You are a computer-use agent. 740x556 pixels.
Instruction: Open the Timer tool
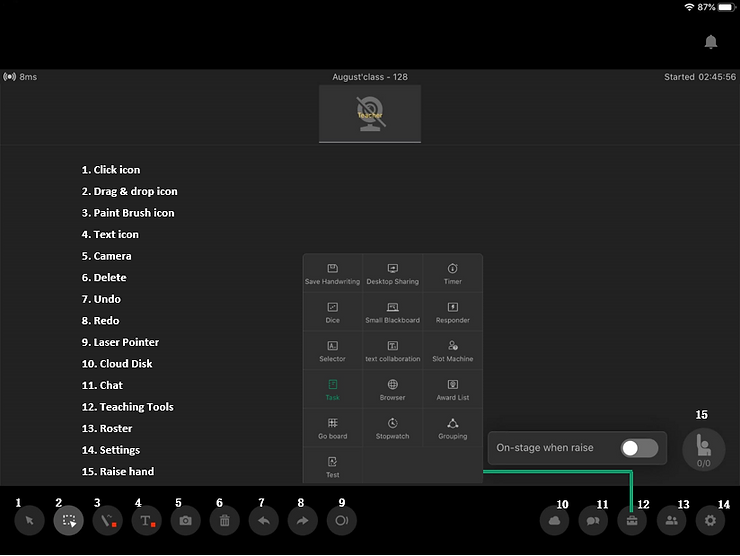(x=453, y=273)
